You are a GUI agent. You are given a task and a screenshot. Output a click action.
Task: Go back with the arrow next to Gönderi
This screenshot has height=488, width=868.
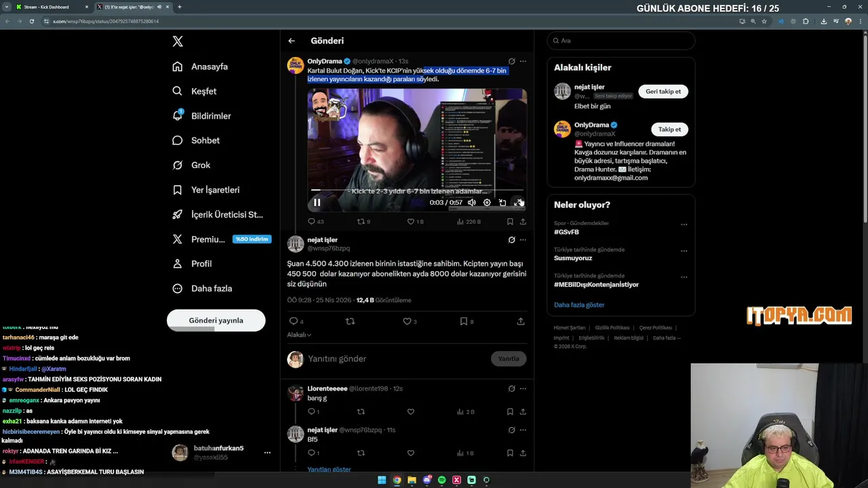tap(292, 41)
